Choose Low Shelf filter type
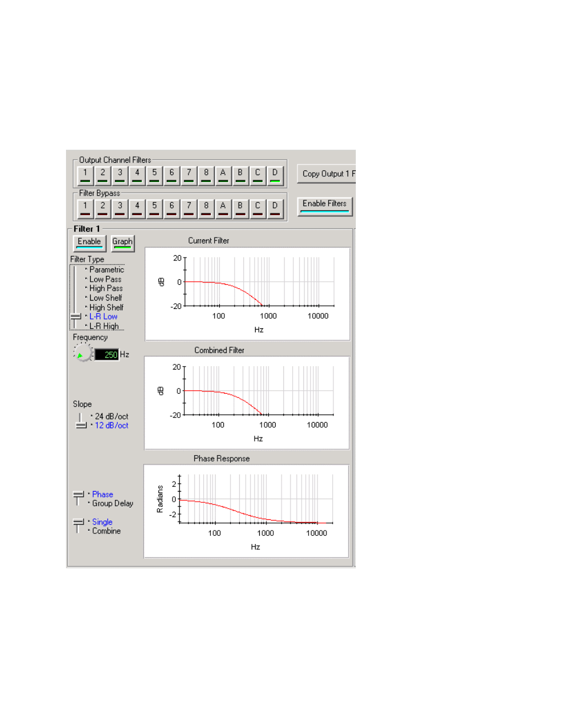562x728 pixels. (x=105, y=298)
